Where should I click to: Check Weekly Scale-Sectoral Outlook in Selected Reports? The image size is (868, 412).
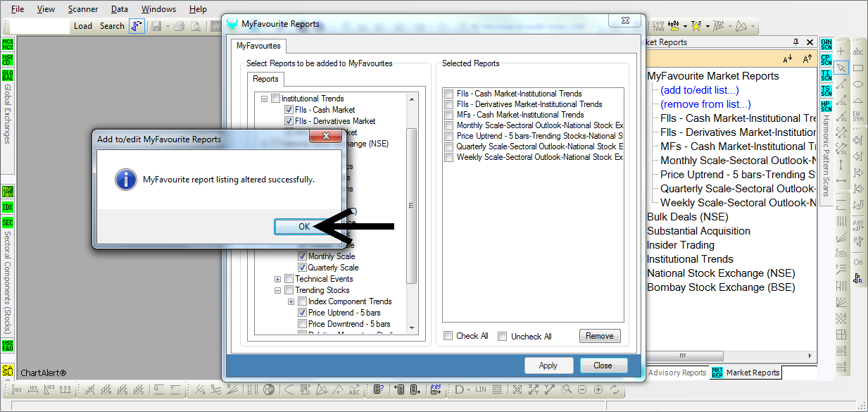click(448, 157)
